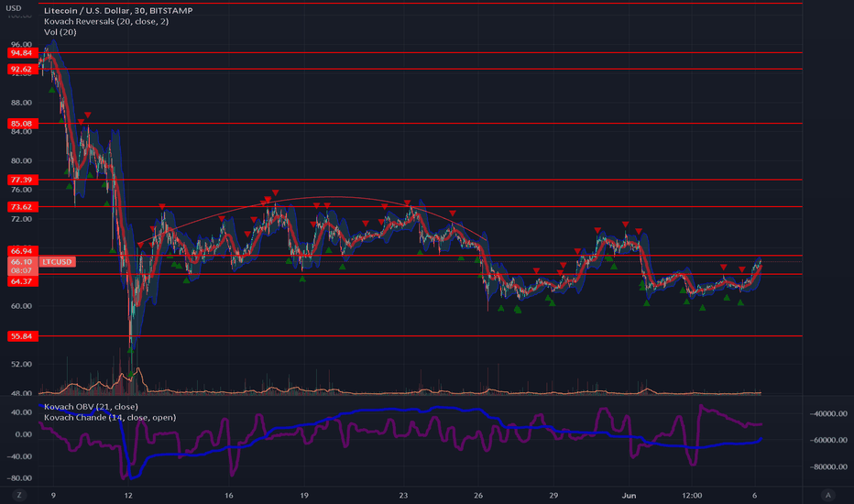This screenshot has height=504, width=854.
Task: Click the -60000.00 right scale value
Action: coord(827,440)
